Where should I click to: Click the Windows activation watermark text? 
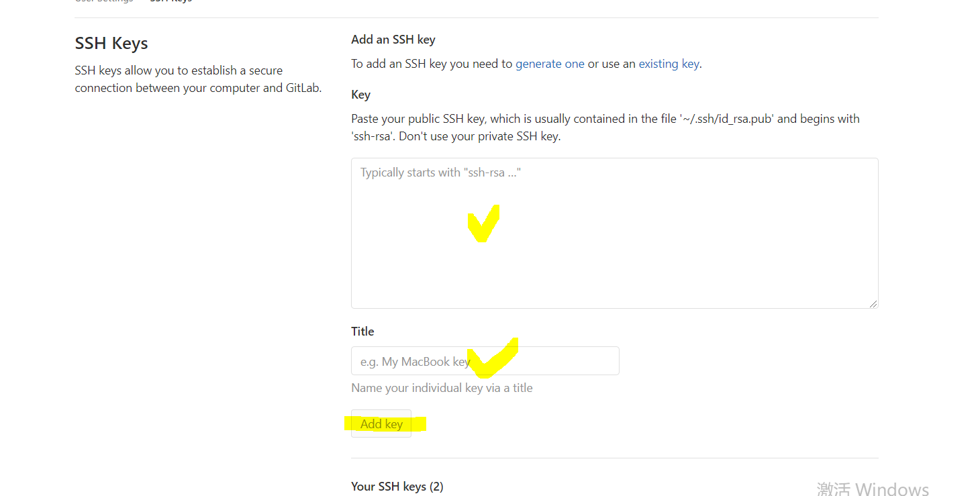873,489
